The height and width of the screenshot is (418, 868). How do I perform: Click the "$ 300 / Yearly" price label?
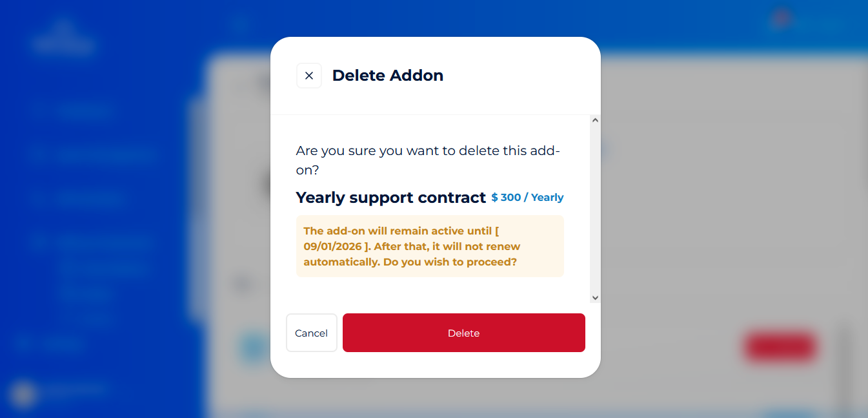pyautogui.click(x=527, y=198)
